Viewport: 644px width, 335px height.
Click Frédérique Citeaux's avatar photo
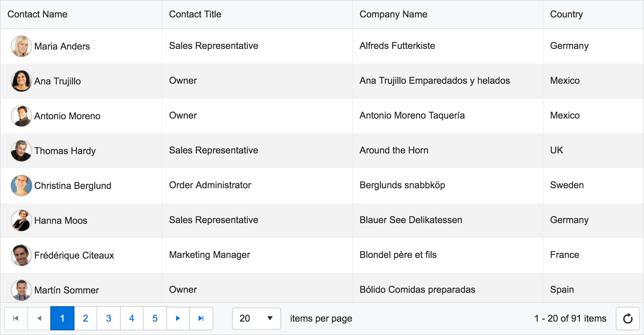(x=21, y=255)
